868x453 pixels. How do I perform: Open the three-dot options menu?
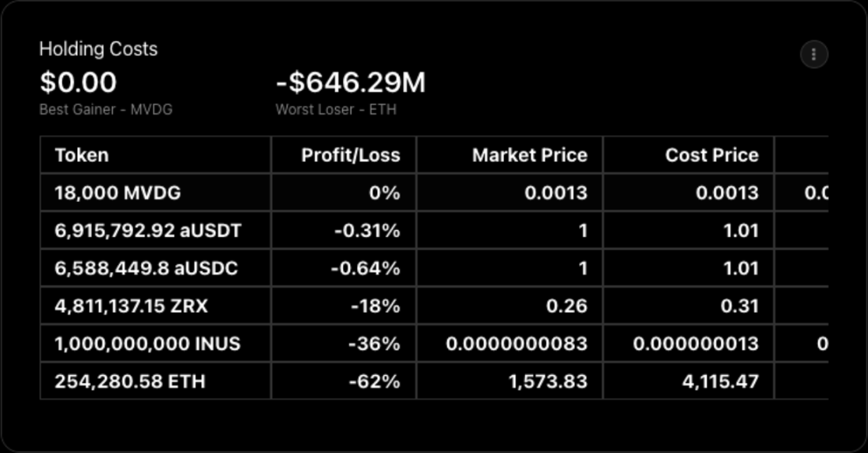pyautogui.click(x=813, y=55)
